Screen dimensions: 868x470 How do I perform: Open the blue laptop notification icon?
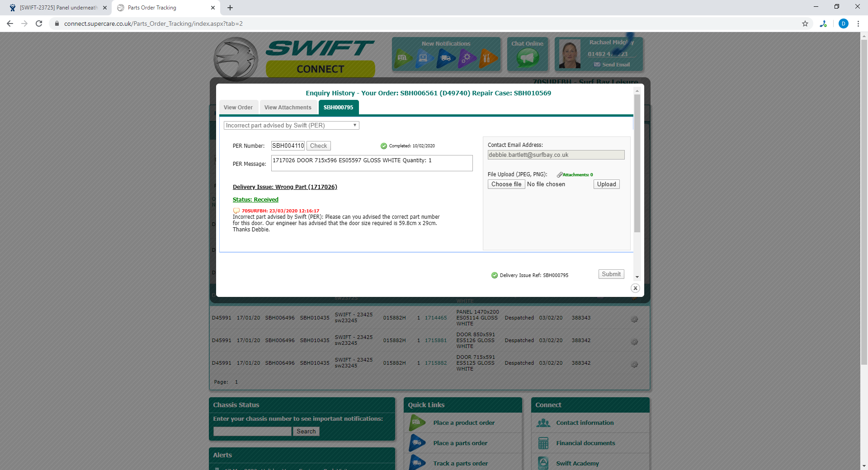coord(424,58)
